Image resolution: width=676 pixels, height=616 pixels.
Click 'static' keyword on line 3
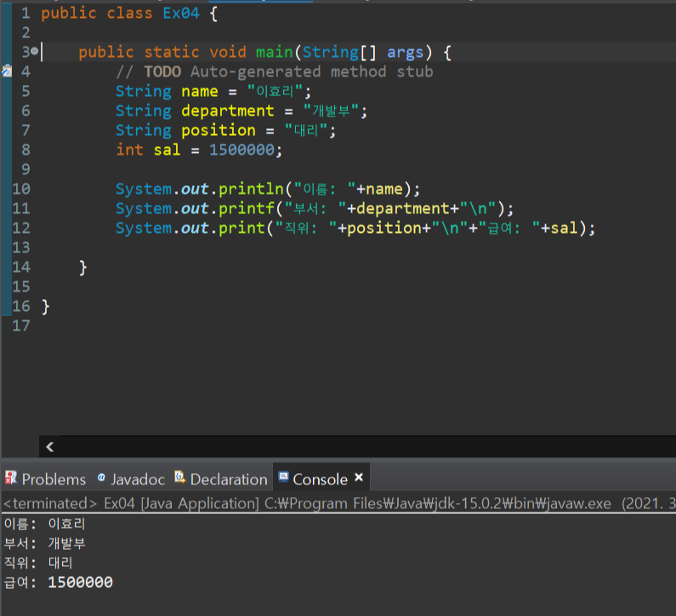coord(172,52)
